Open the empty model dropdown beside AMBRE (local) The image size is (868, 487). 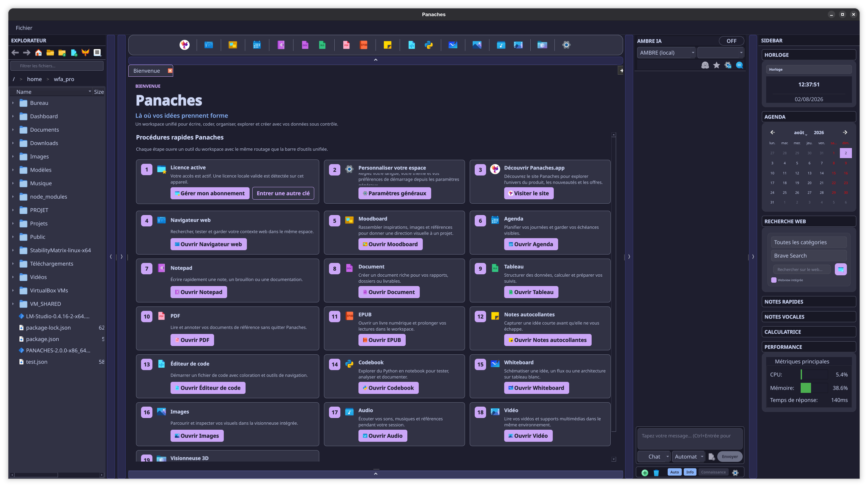720,53
